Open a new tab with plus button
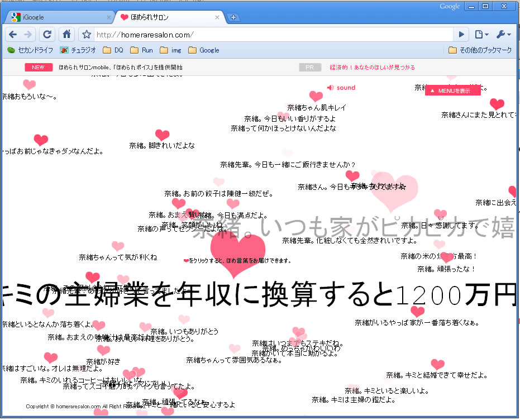 233,17
